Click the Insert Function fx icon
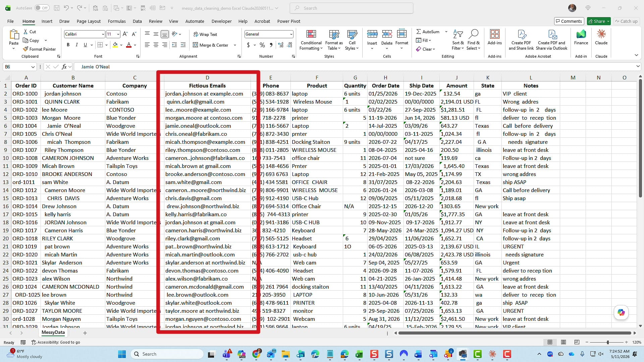This screenshot has height=362, width=644. pos(64,67)
